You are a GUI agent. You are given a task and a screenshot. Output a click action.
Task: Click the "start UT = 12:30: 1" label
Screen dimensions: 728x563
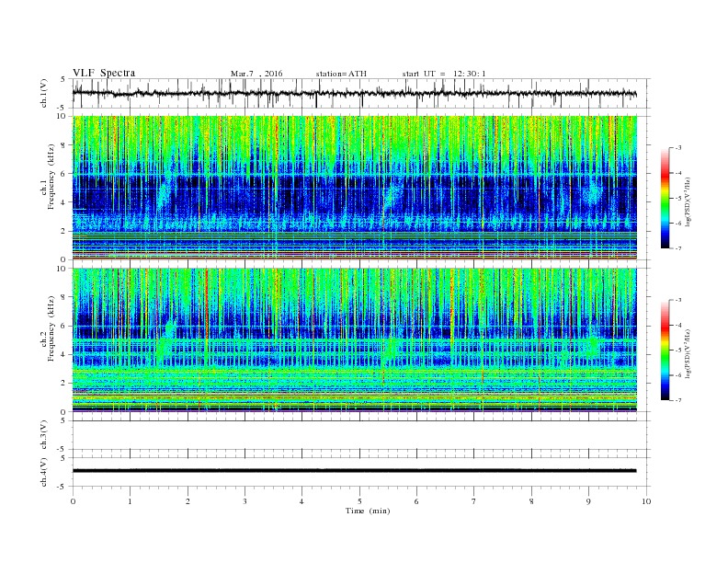444,74
